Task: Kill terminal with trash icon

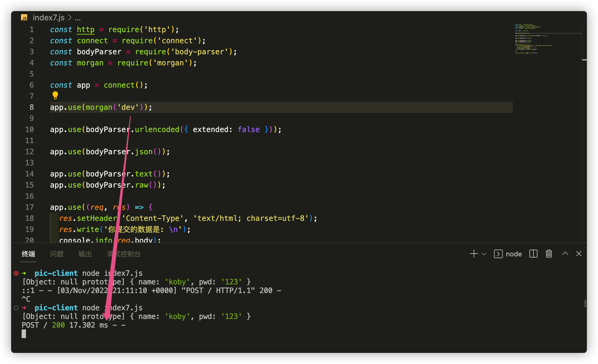Action: click(x=549, y=254)
